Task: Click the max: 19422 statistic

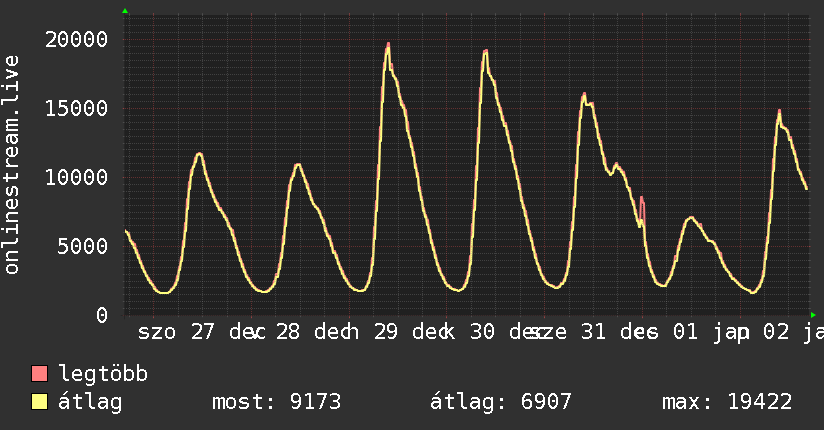Action: (x=727, y=402)
